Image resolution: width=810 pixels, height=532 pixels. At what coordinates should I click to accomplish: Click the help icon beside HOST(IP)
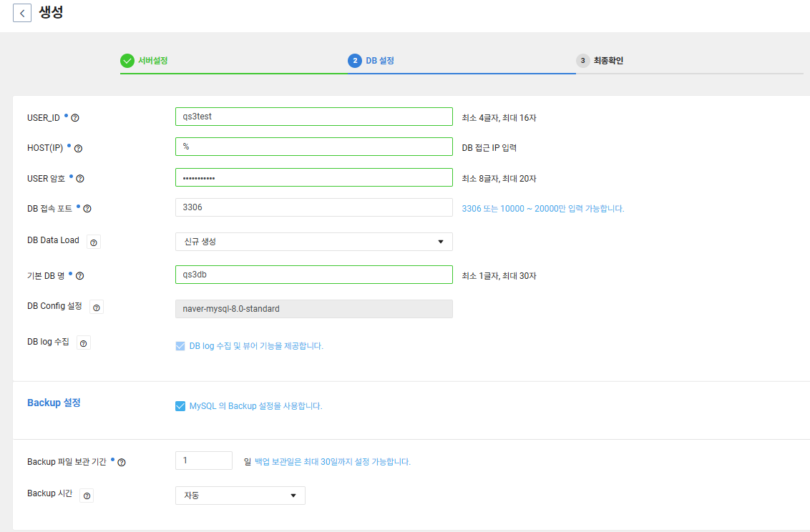(x=79, y=149)
